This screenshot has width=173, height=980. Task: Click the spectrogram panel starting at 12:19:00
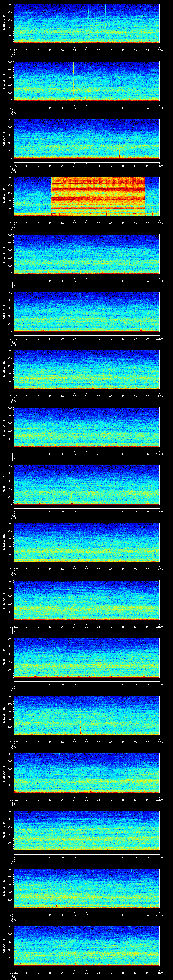click(x=87, y=312)
